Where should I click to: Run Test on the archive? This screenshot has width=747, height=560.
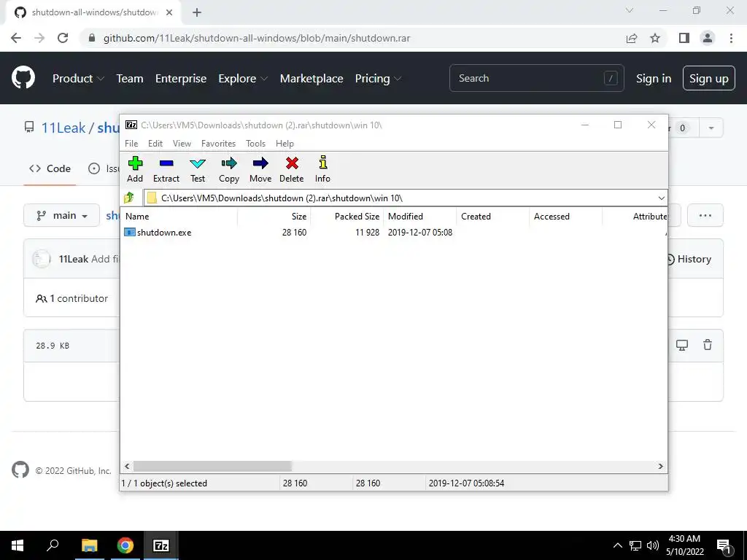[198, 169]
